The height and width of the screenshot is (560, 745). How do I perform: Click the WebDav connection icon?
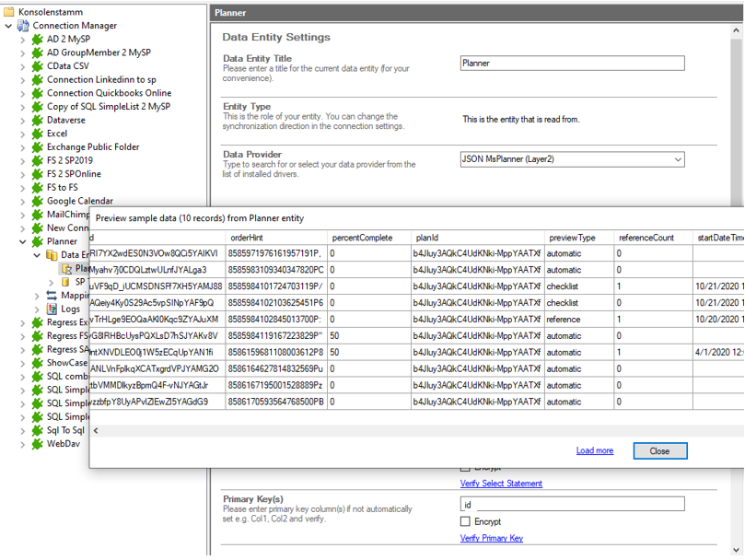tap(37, 444)
